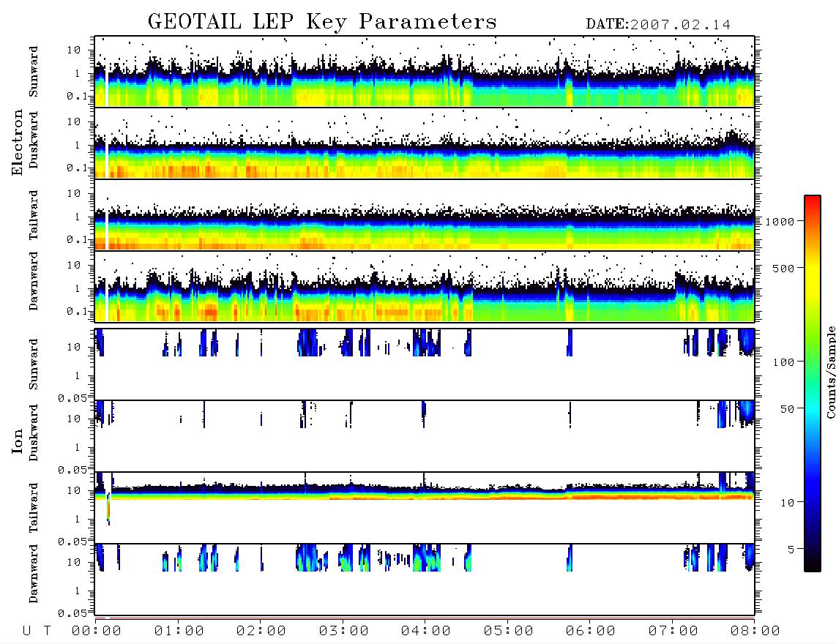Click the Electron Sunward spectrogram panel
Screen dimensions: 836x644
(x=425, y=72)
